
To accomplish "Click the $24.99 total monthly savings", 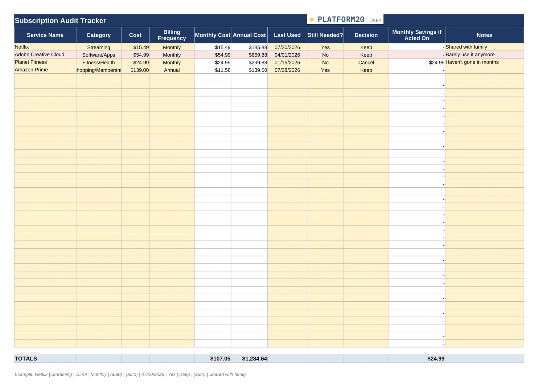I will click(417, 359).
